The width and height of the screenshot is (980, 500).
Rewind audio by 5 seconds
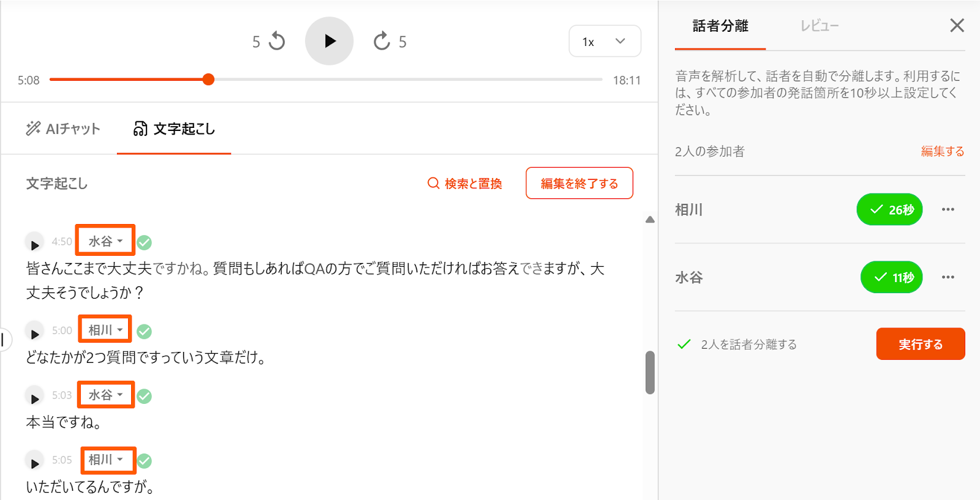269,41
